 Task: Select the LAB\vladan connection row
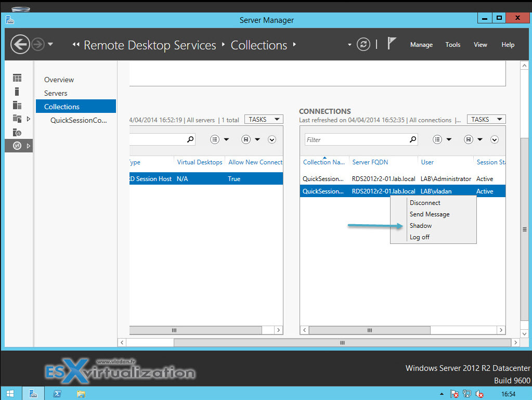coord(403,191)
